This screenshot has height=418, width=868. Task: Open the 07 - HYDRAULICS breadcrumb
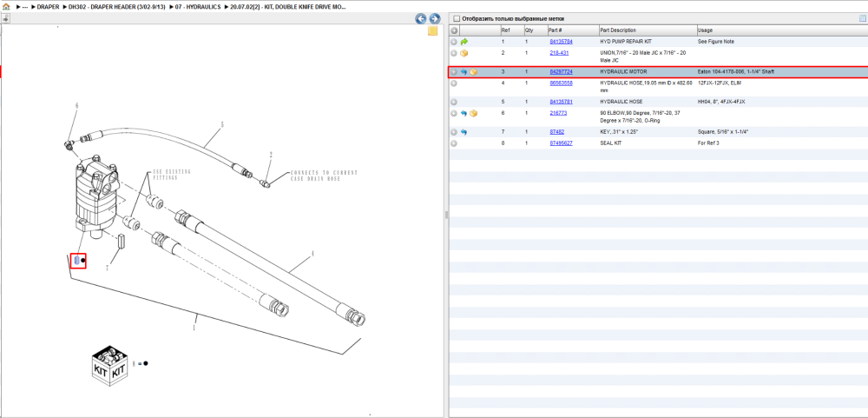pyautogui.click(x=198, y=7)
